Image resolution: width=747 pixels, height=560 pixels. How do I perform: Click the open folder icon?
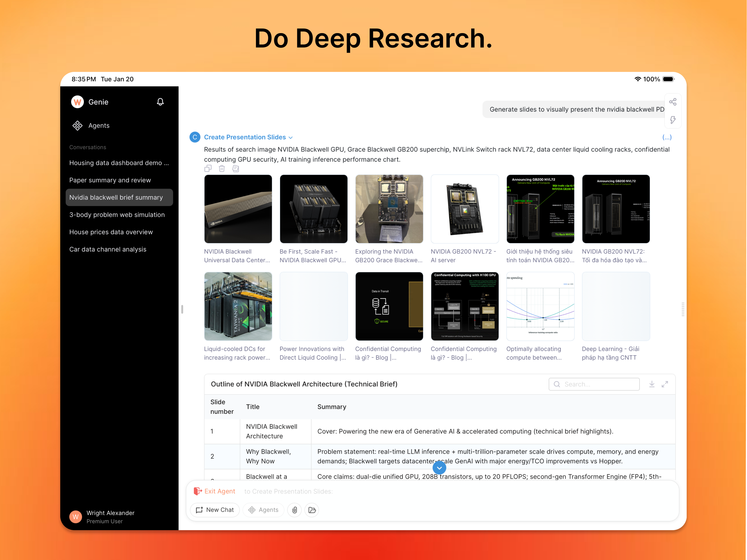(x=312, y=510)
